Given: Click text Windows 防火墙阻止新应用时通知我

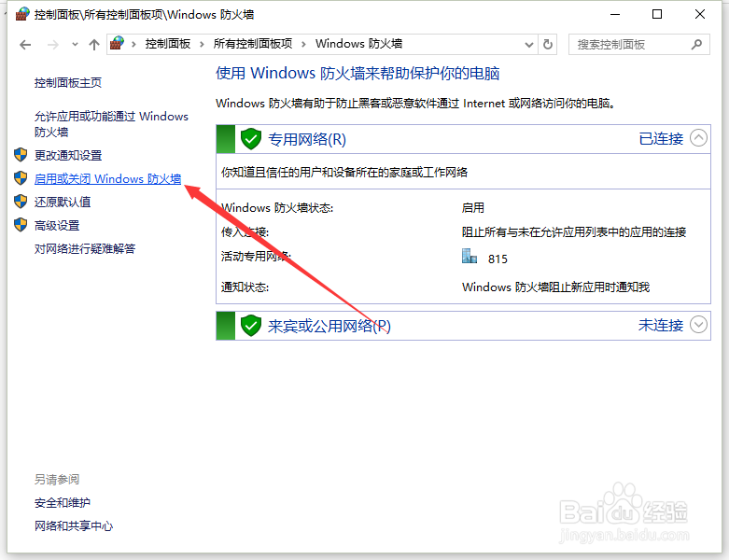Looking at the screenshot, I should 555,287.
